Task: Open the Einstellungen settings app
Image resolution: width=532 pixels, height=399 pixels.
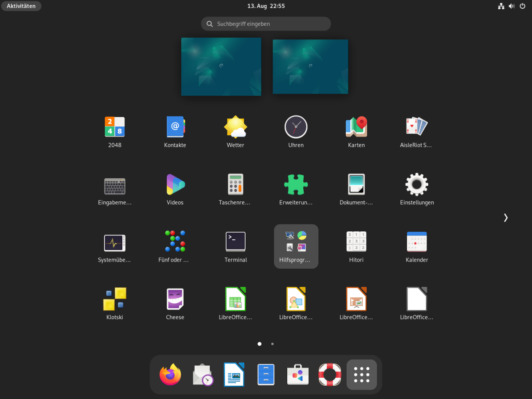Action: tap(417, 184)
